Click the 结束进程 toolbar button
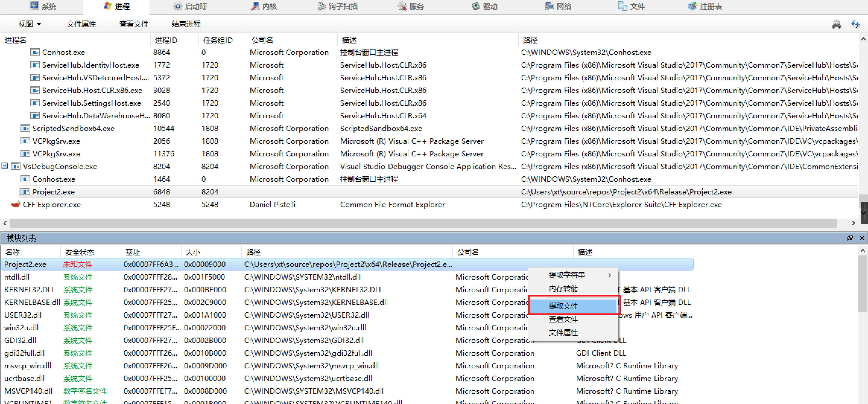This screenshot has height=404, width=868. click(186, 24)
